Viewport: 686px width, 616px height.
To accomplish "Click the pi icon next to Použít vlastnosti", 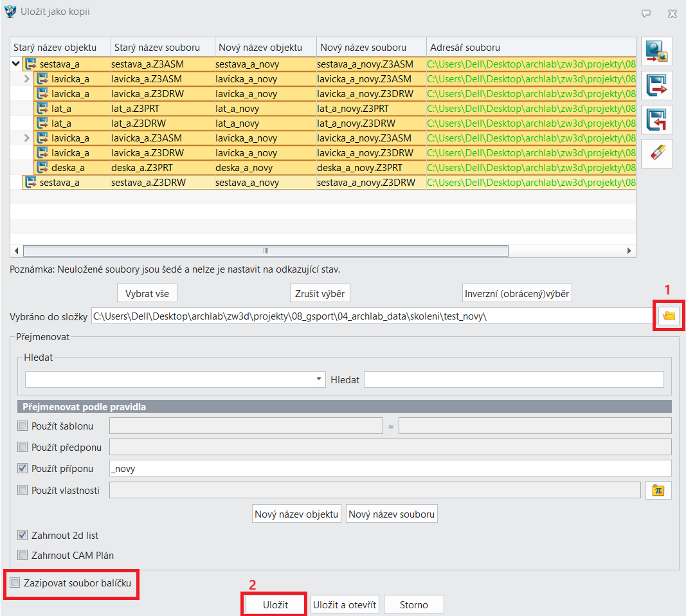I will coord(657,490).
